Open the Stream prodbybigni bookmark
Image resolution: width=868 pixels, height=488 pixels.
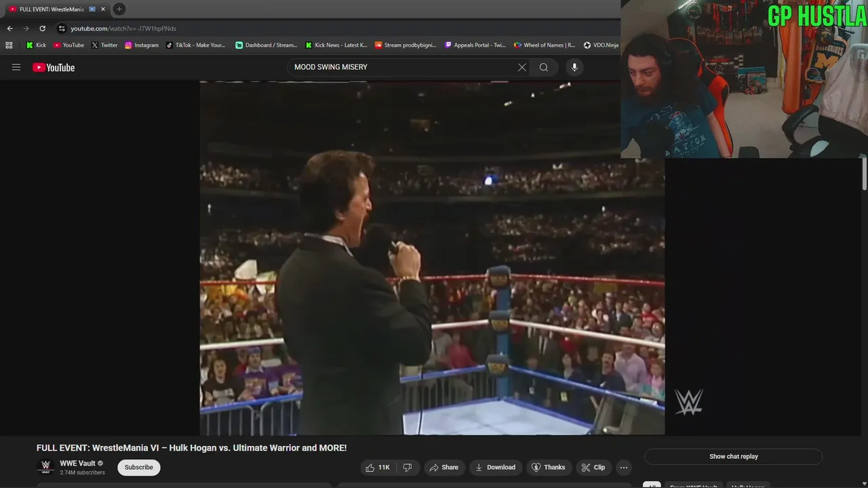pyautogui.click(x=405, y=45)
